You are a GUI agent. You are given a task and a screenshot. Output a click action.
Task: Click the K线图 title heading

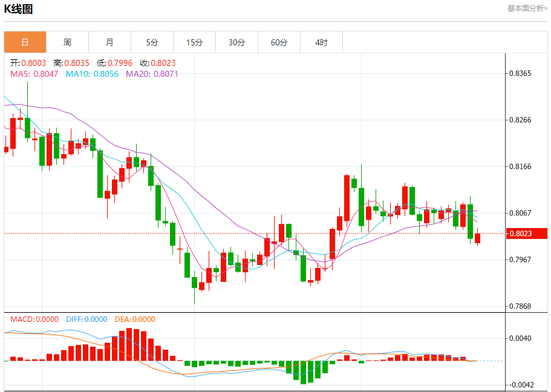[18, 9]
